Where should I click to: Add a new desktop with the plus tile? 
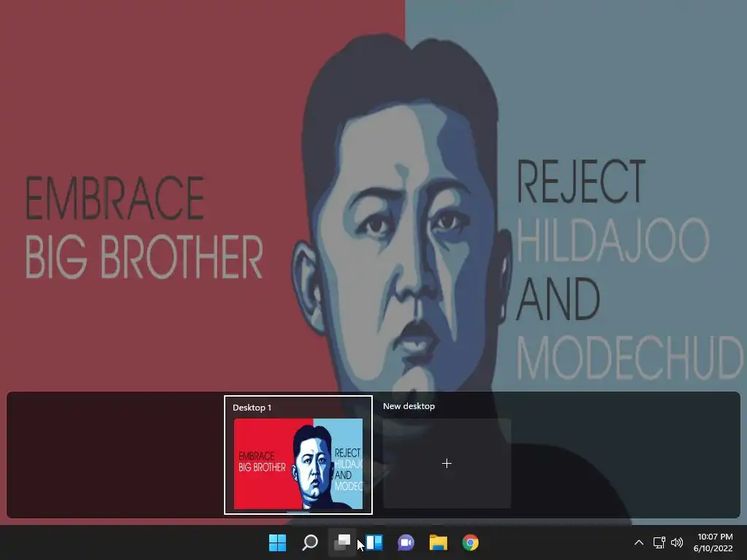coord(447,463)
